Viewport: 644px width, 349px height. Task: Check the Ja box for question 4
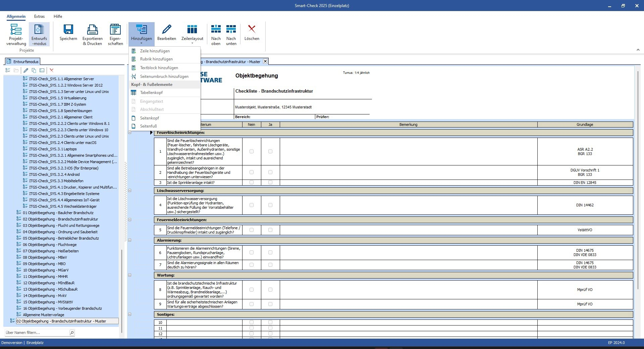[270, 205]
